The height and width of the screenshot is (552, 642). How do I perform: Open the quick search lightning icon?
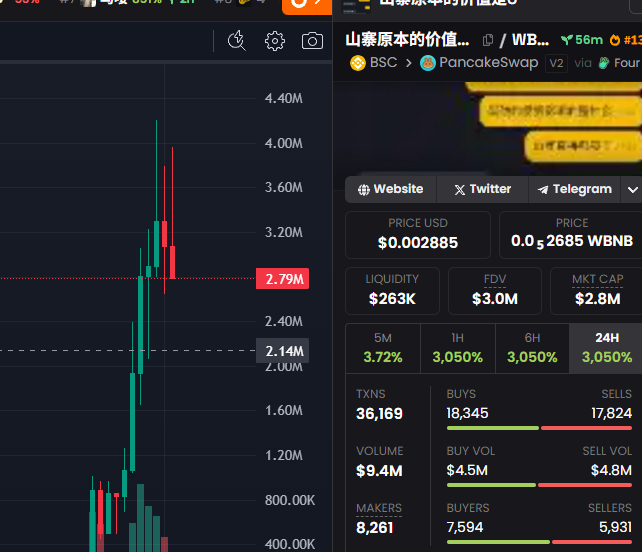point(237,41)
